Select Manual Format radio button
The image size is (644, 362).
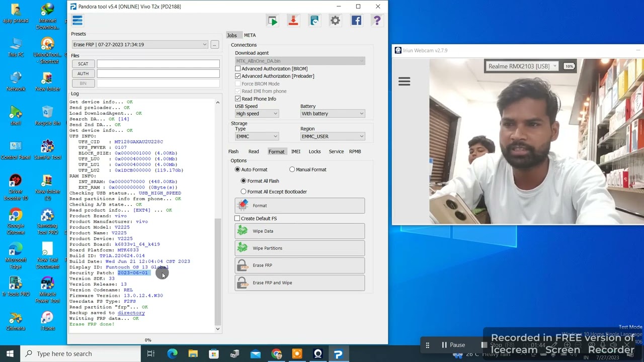click(x=292, y=169)
